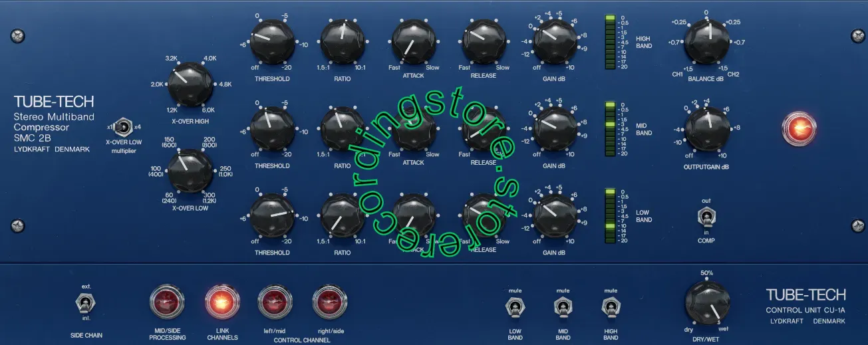This screenshot has height=345, width=868.
Task: Toggle the Link Channels lamp button
Action: (221, 302)
